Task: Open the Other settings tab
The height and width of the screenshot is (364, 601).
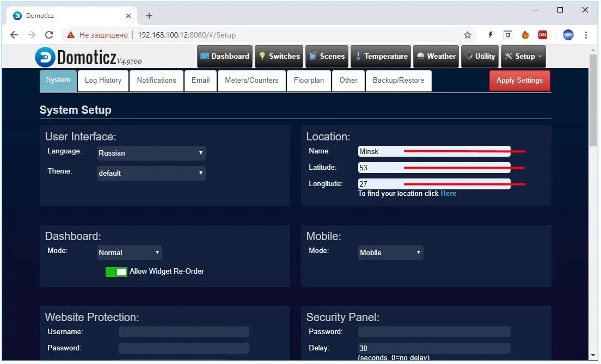Action: [348, 81]
